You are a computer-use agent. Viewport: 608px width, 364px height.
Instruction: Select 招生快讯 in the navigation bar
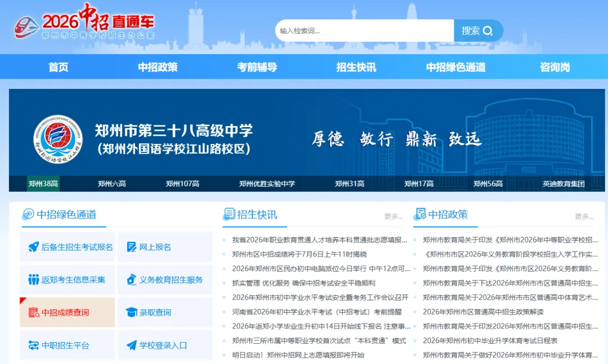pos(356,67)
